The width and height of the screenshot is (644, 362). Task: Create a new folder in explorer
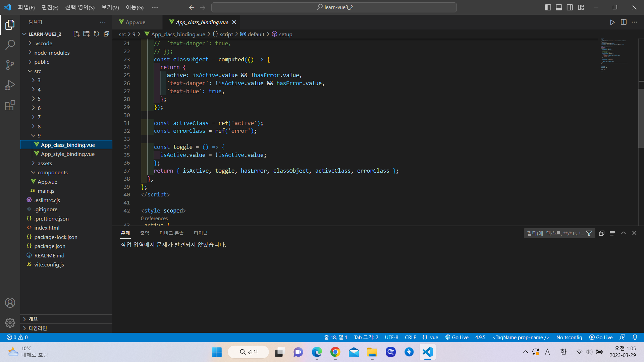click(x=86, y=34)
